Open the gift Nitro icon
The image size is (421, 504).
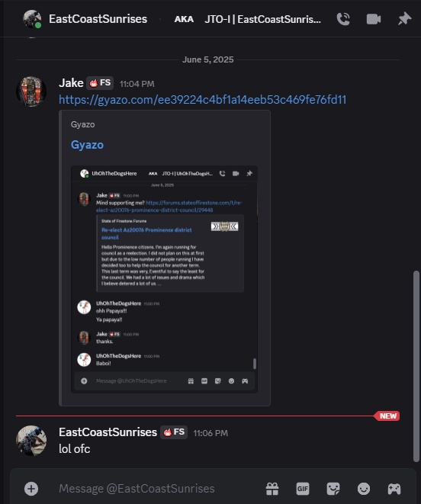point(272,489)
